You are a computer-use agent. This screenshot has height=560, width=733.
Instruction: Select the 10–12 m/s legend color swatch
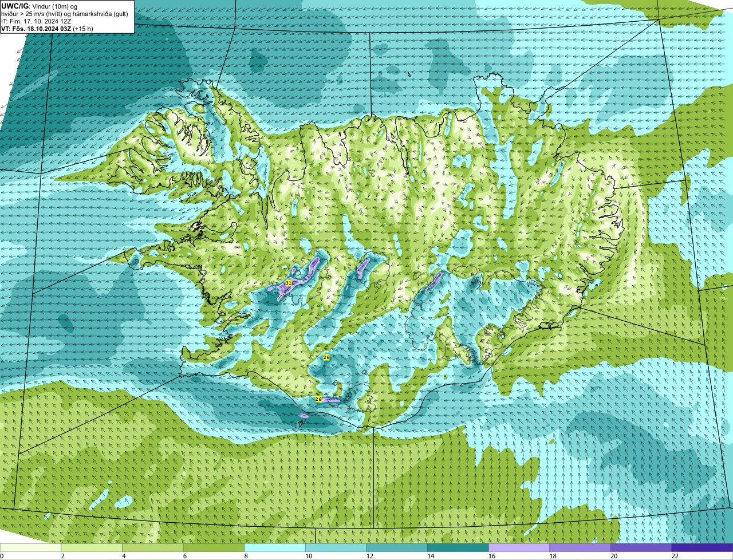coord(336,547)
